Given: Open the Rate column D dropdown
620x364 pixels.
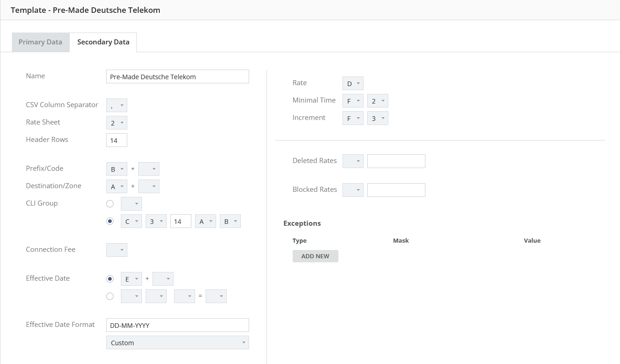Looking at the screenshot, I should click(x=353, y=83).
